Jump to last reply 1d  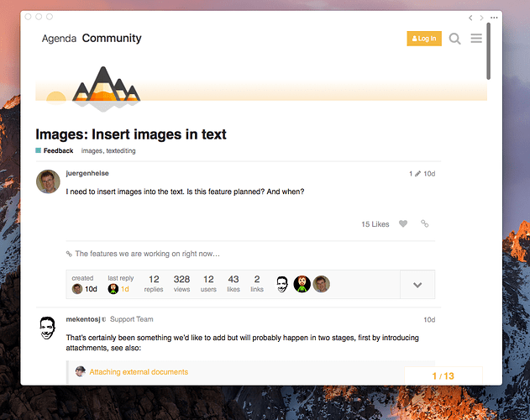pyautogui.click(x=125, y=289)
